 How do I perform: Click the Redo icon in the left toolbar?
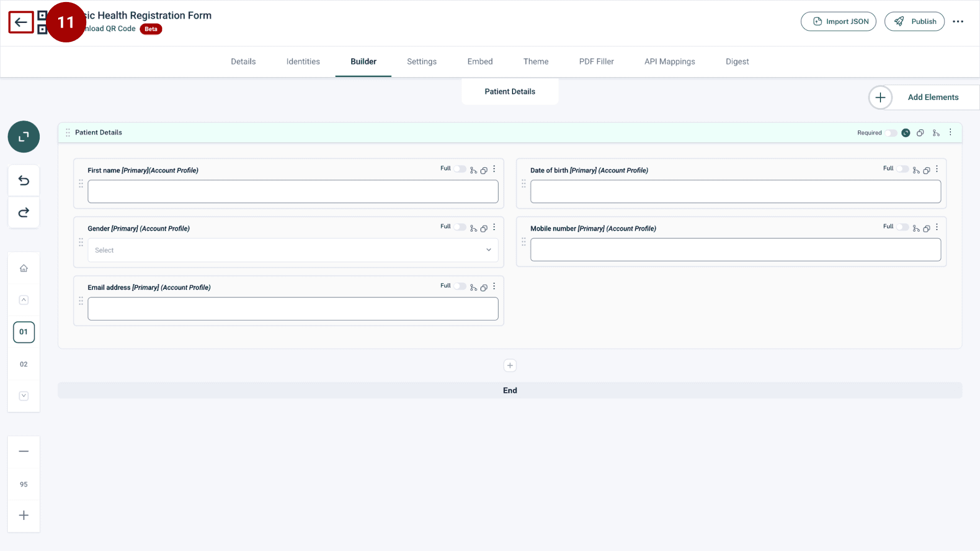(x=23, y=212)
